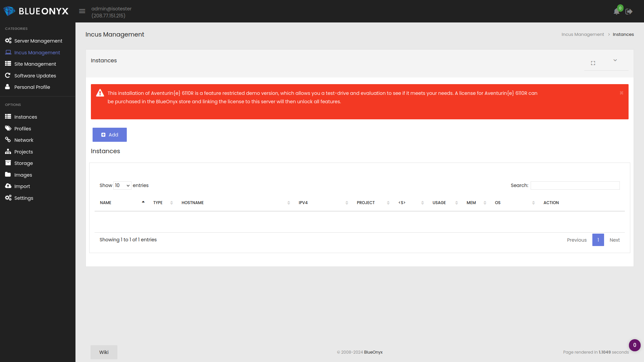The image size is (644, 362).
Task: Click the Images folder icon
Action: click(8, 175)
